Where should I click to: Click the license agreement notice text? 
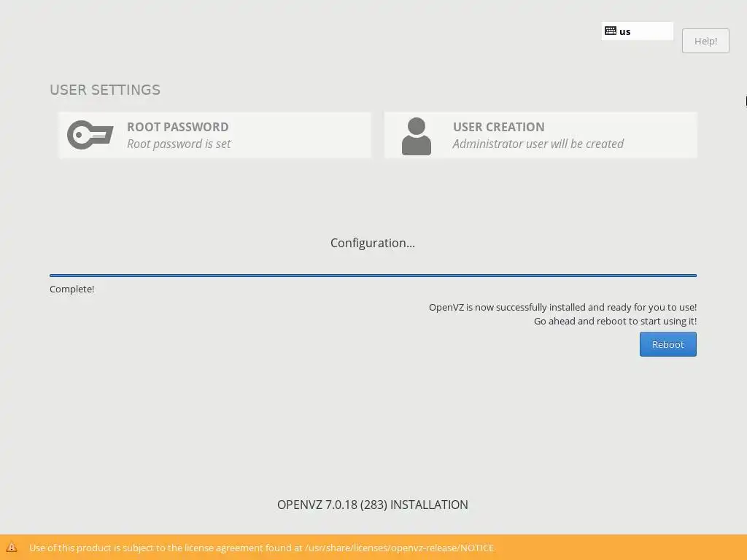(261, 548)
